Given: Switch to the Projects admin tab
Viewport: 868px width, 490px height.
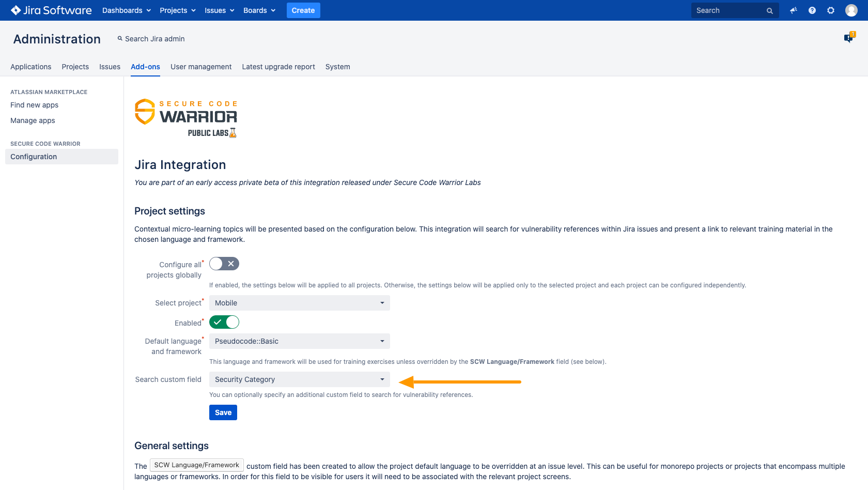Looking at the screenshot, I should pyautogui.click(x=75, y=67).
